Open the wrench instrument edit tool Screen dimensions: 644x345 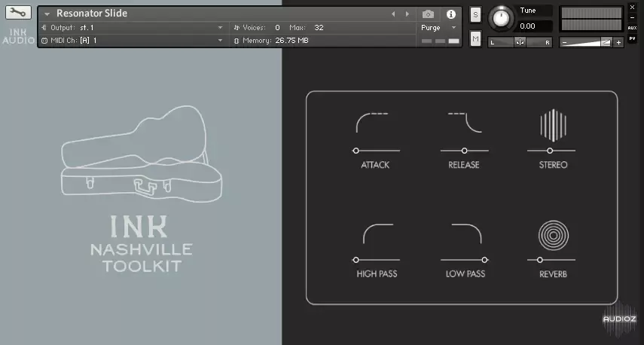18,13
